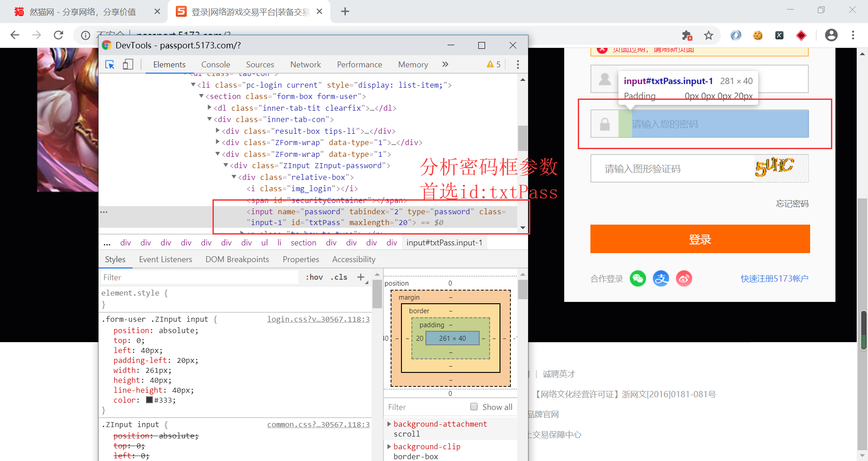Screen dimensions: 868x461
Task: Switch to the Sources tab
Action: [260, 65]
